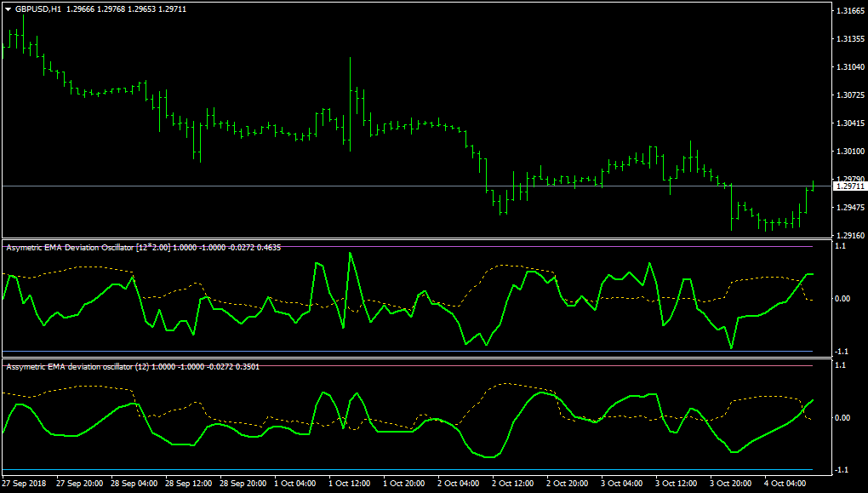Click the GBPUSD,H1 symbol title text
Image resolution: width=868 pixels, height=493 pixels.
point(38,9)
